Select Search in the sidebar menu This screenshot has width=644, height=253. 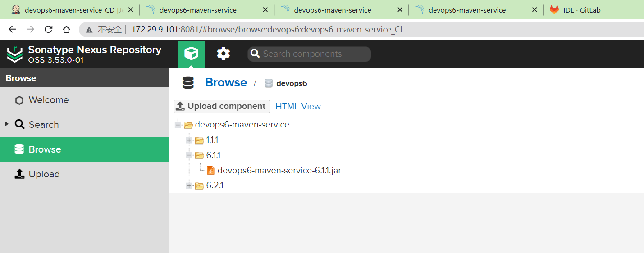(84, 125)
